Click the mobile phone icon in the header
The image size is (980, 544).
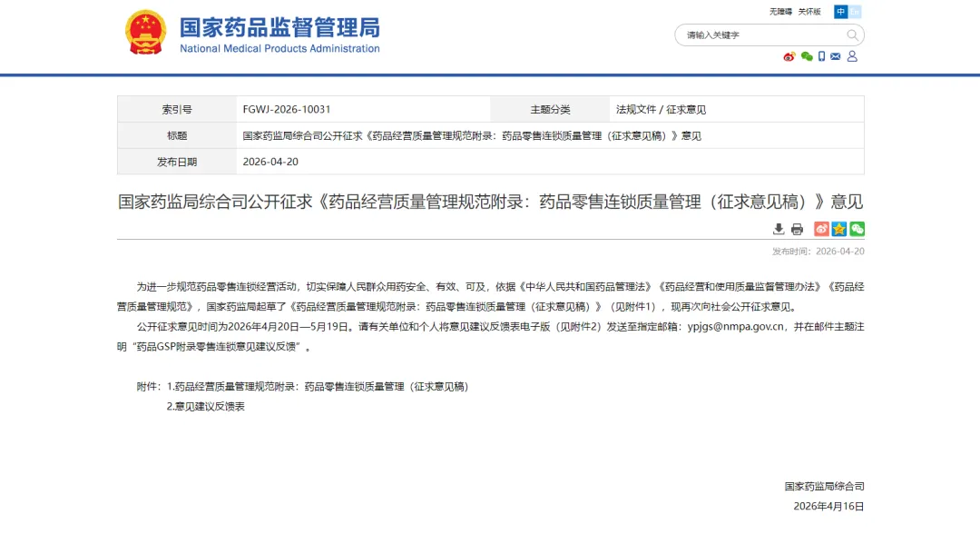821,56
